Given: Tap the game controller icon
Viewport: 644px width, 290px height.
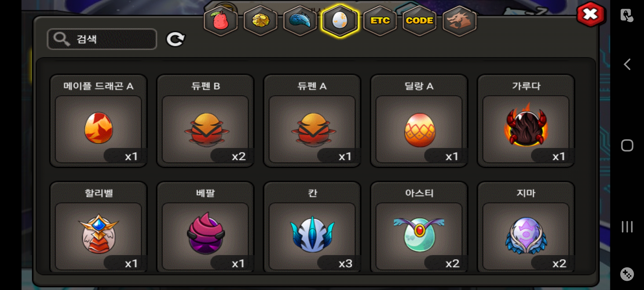Looking at the screenshot, I should pos(627,274).
